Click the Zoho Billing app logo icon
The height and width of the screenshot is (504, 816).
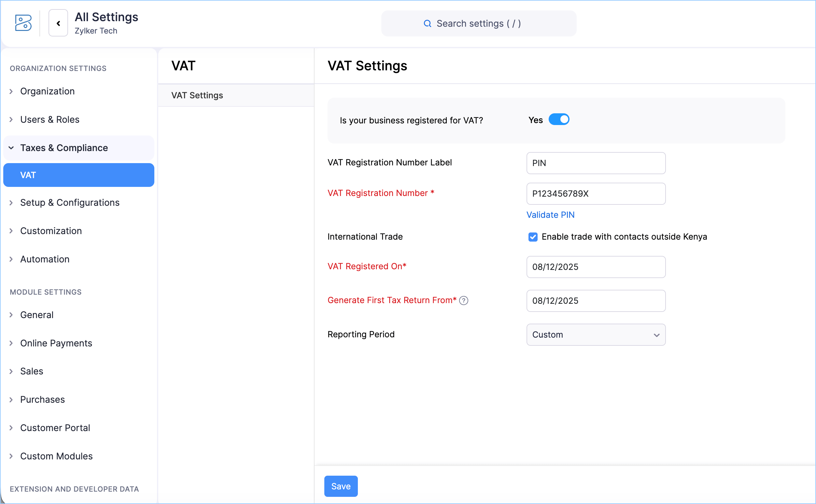pyautogui.click(x=23, y=23)
